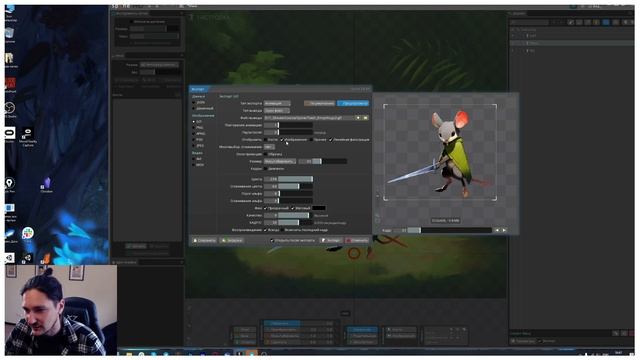This screenshot has height=360, width=640.
Task: Open the black background color swatch
Action: click(319, 208)
